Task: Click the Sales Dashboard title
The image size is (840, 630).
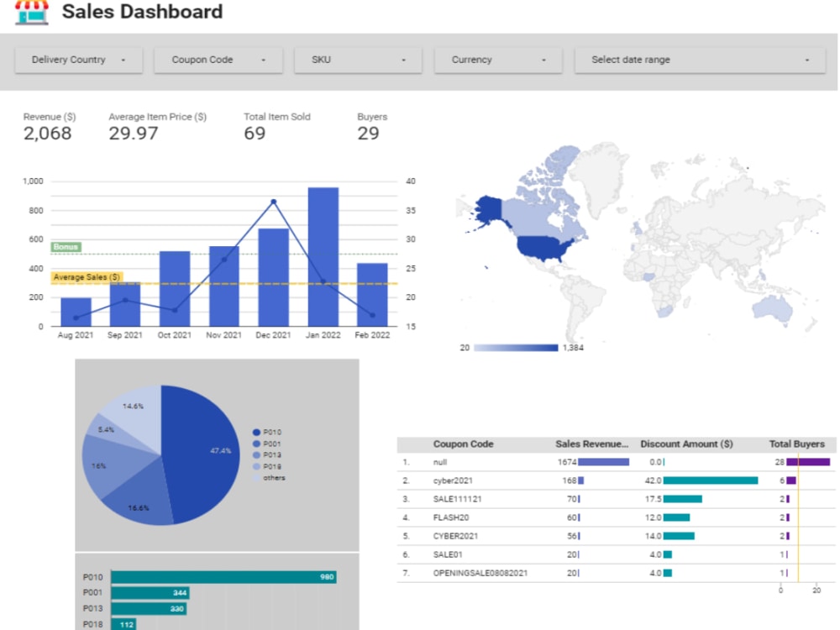Action: click(142, 11)
